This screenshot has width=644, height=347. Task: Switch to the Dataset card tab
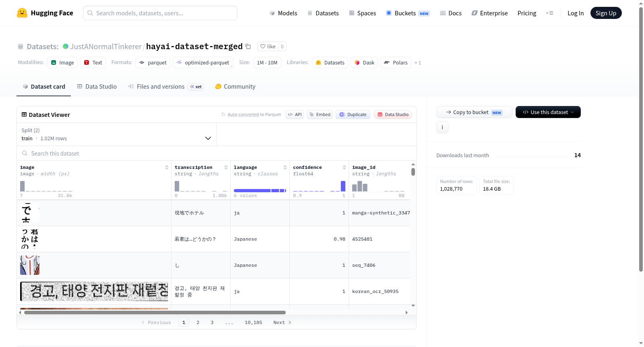pos(43,87)
